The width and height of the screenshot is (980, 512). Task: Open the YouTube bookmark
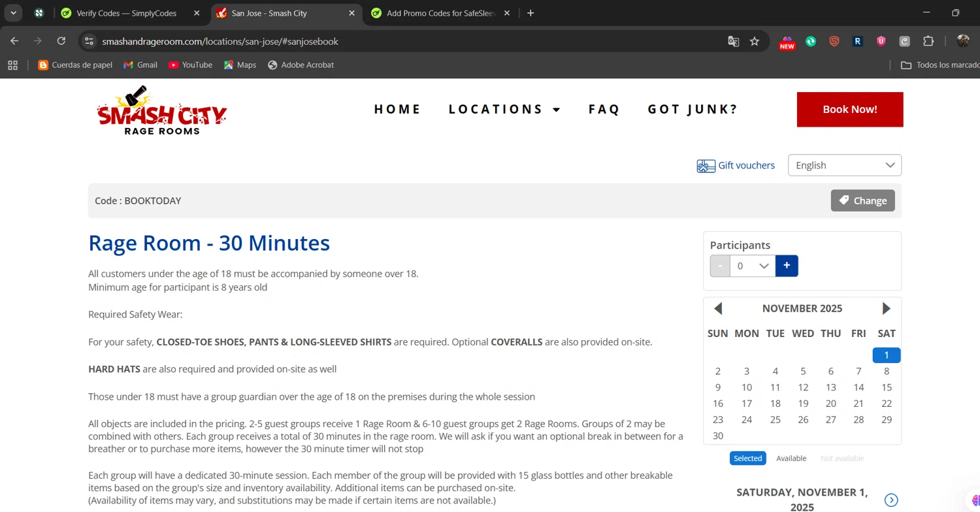[x=190, y=65]
